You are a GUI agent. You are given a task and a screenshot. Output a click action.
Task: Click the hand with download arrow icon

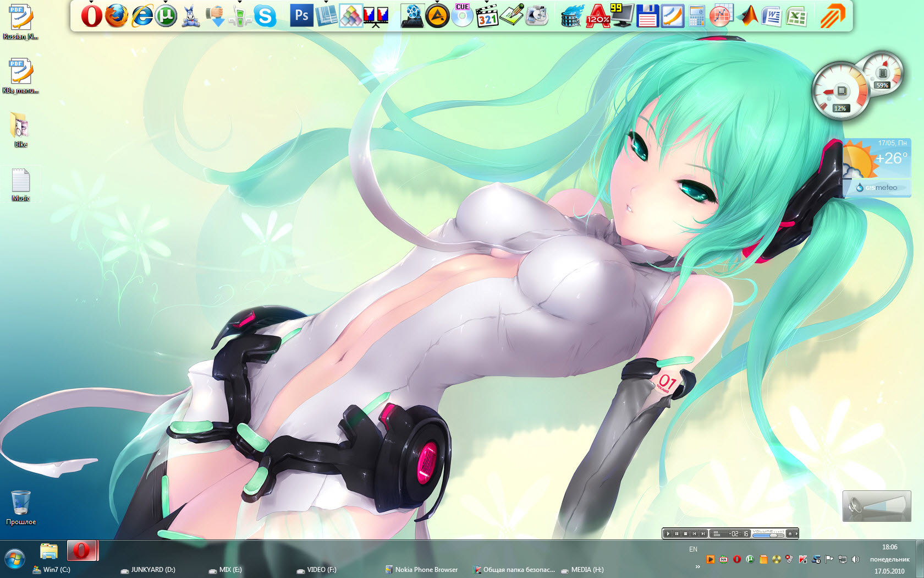[215, 17]
